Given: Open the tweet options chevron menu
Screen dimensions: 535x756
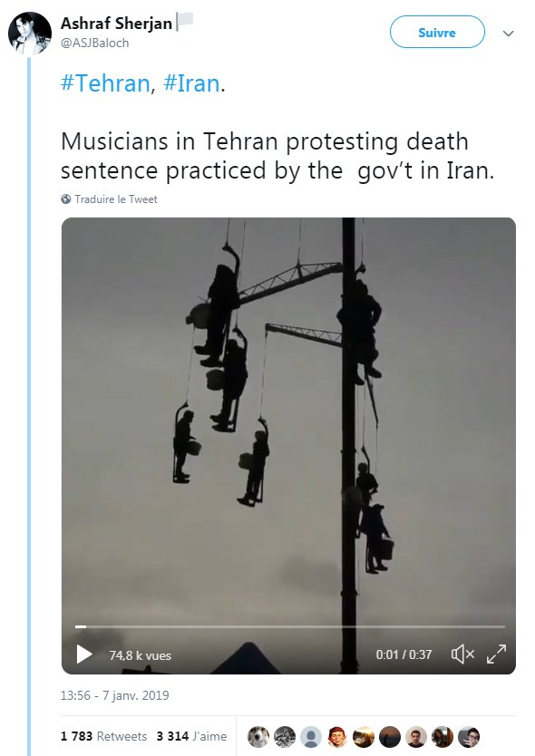Looking at the screenshot, I should tap(508, 34).
